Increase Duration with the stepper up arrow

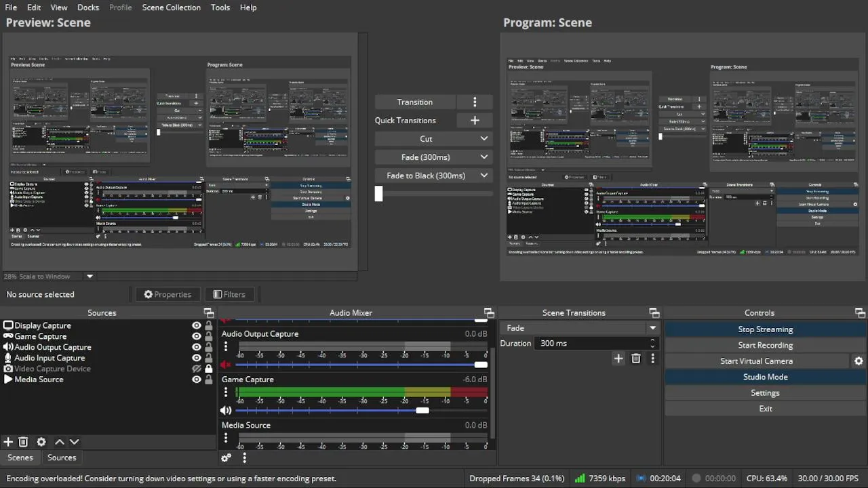[x=653, y=340]
